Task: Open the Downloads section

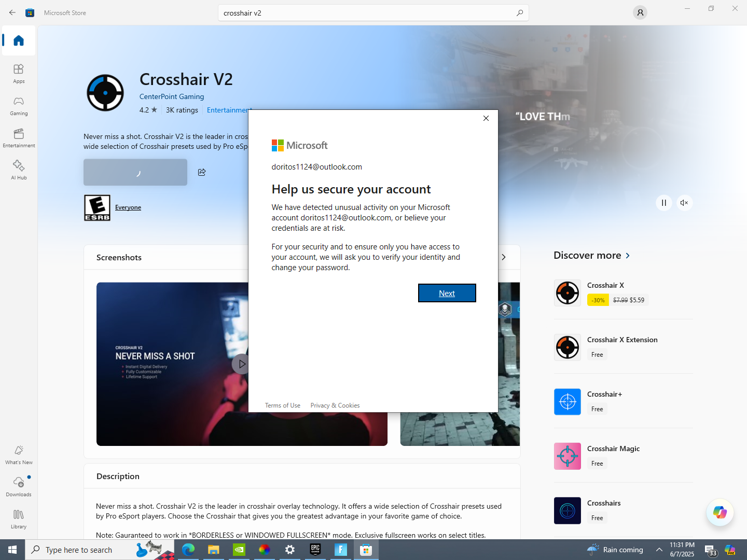Action: tap(19, 486)
